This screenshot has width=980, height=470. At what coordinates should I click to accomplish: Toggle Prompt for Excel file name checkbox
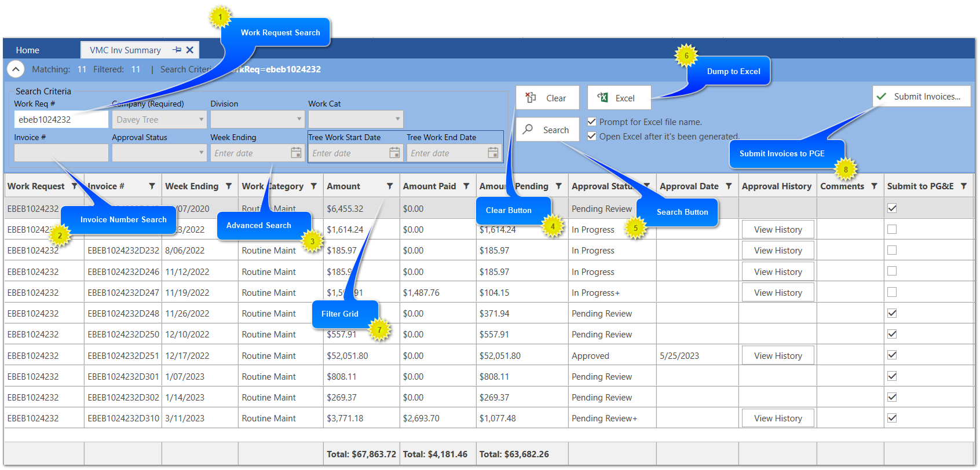pyautogui.click(x=592, y=122)
